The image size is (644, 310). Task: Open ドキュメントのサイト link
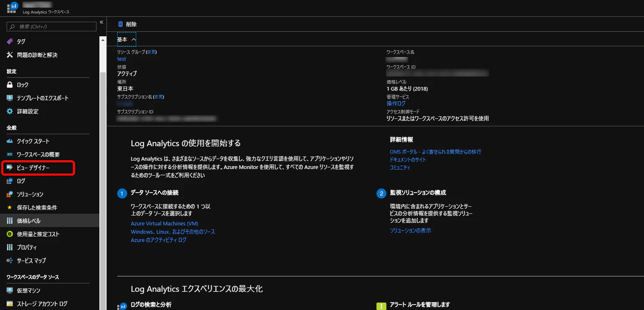[408, 159]
